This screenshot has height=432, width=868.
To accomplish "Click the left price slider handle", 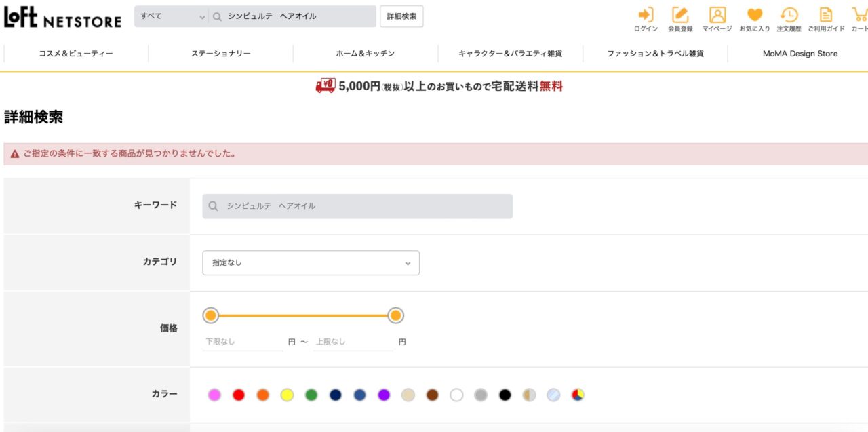I will pyautogui.click(x=211, y=315).
